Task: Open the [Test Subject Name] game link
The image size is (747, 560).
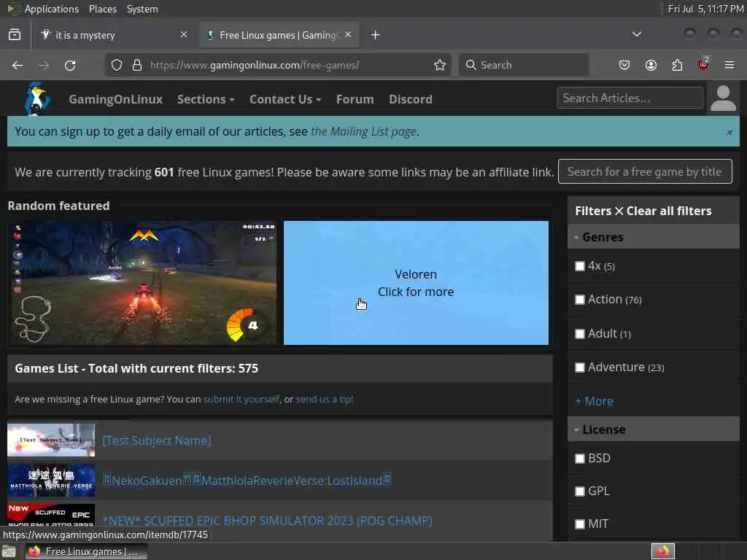Action: [x=157, y=440]
